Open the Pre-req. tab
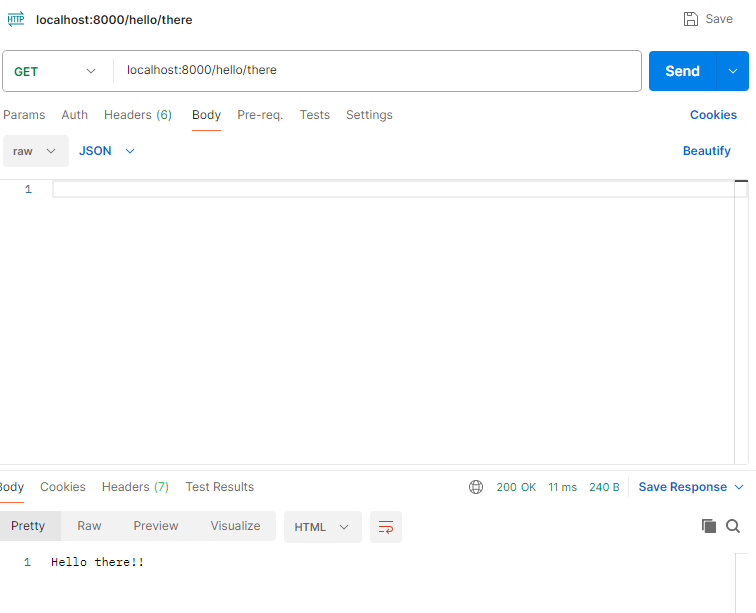This screenshot has width=756, height=613. click(x=260, y=115)
